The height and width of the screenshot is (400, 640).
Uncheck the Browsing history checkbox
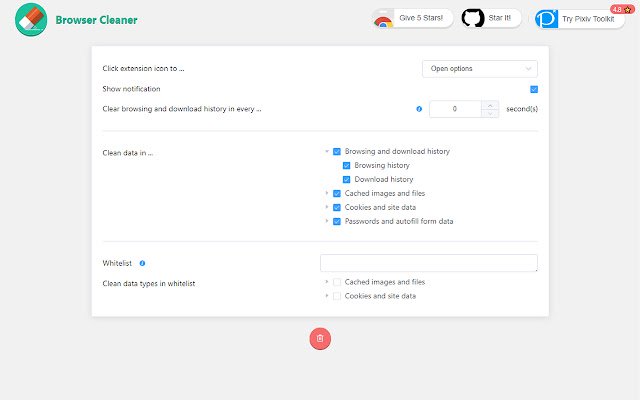pos(347,166)
